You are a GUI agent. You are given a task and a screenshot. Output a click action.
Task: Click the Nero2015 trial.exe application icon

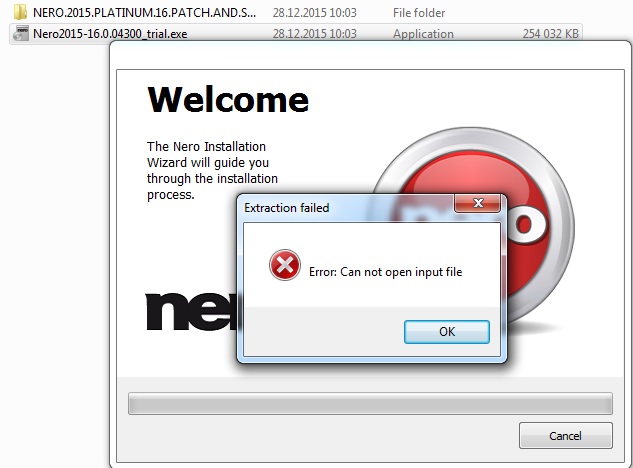point(21,34)
